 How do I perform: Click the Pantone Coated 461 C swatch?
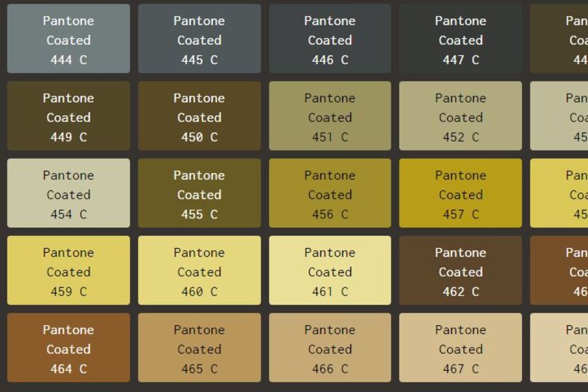click(x=330, y=271)
